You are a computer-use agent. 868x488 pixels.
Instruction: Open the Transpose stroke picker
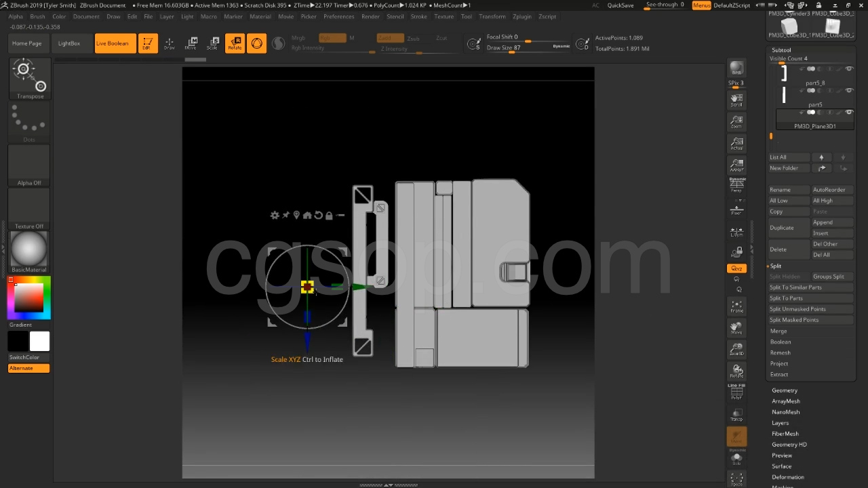click(30, 79)
